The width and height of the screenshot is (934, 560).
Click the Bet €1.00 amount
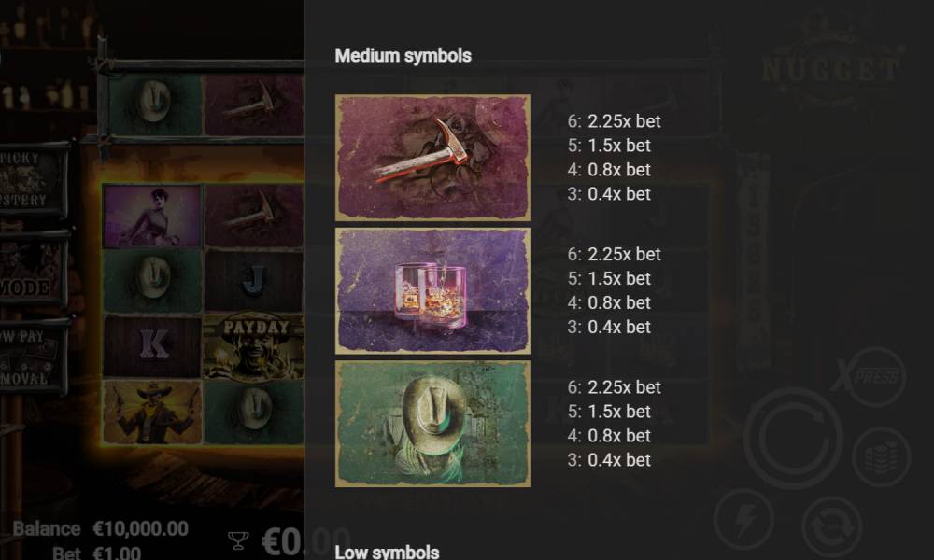coord(96,553)
